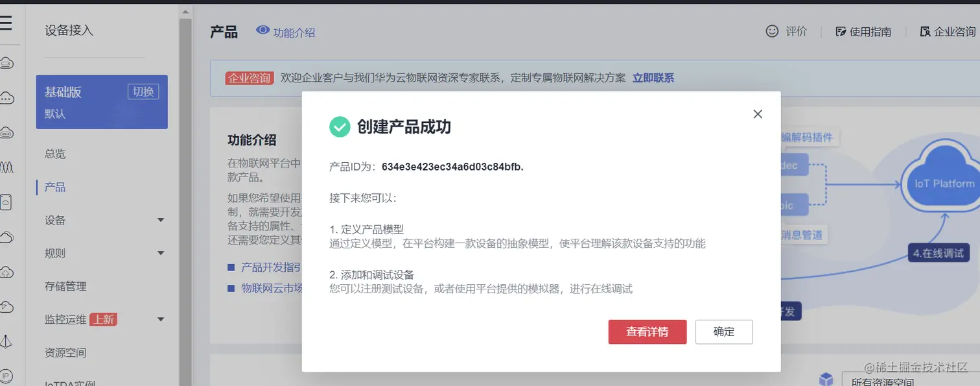The width and height of the screenshot is (980, 386).
Task: Click the red 企业咨询 banner tag
Action: click(x=250, y=78)
